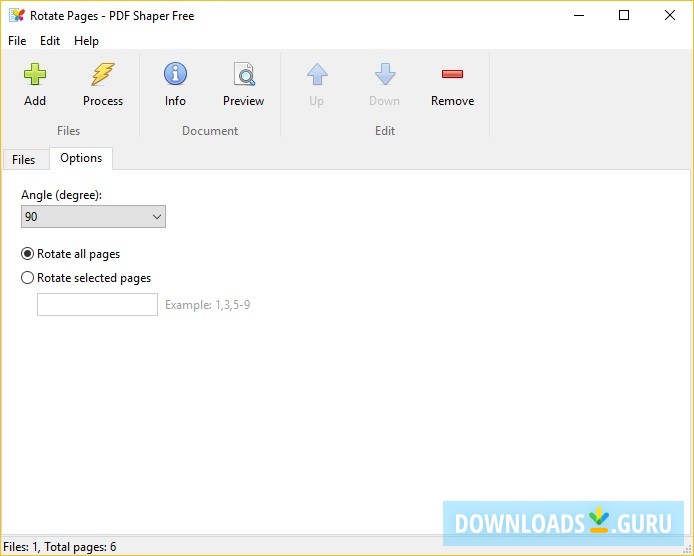This screenshot has height=556, width=694.
Task: Click the selected pages input field
Action: coord(97,305)
